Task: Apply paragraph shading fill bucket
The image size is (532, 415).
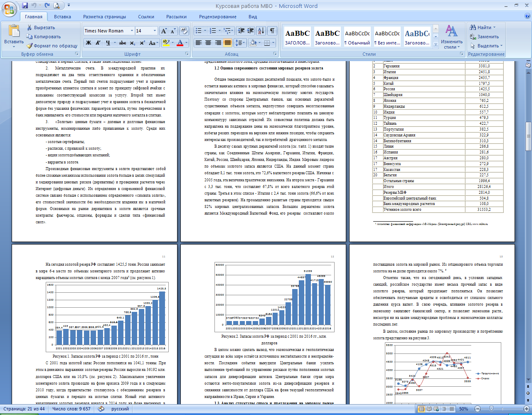Action: (x=253, y=43)
